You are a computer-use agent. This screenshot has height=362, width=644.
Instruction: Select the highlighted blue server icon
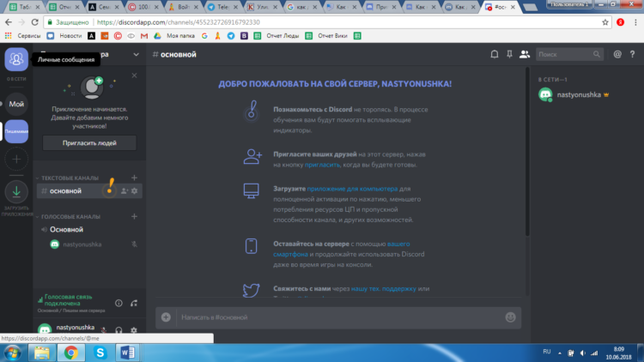(16, 131)
